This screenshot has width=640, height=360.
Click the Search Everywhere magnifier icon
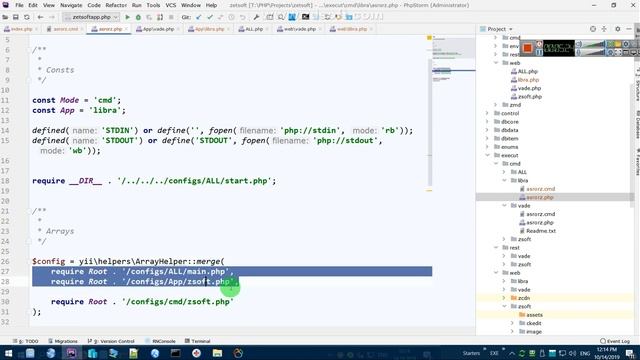(x=281, y=17)
